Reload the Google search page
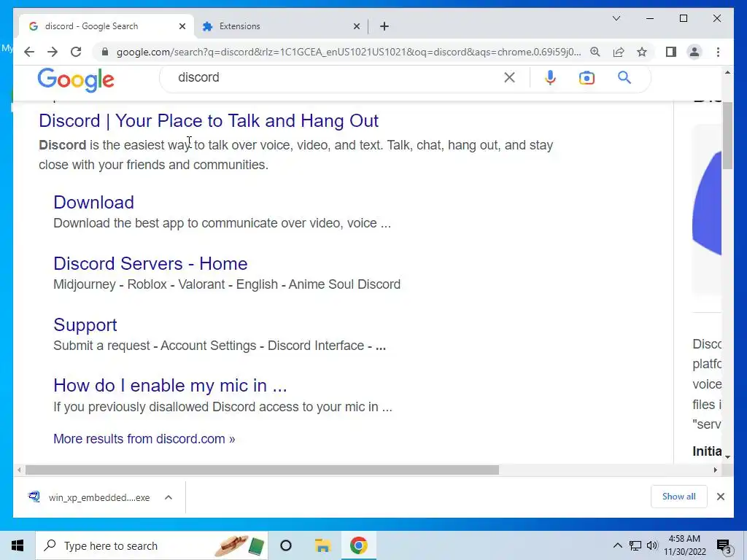 point(76,52)
